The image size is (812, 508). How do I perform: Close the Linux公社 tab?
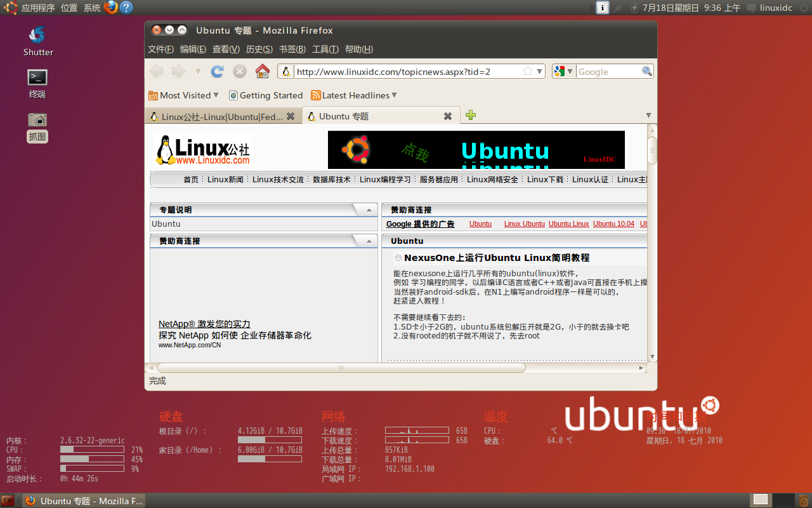291,116
